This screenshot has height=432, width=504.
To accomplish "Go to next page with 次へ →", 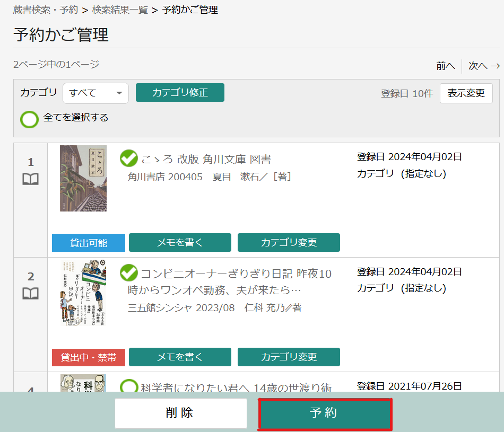I will click(x=484, y=66).
